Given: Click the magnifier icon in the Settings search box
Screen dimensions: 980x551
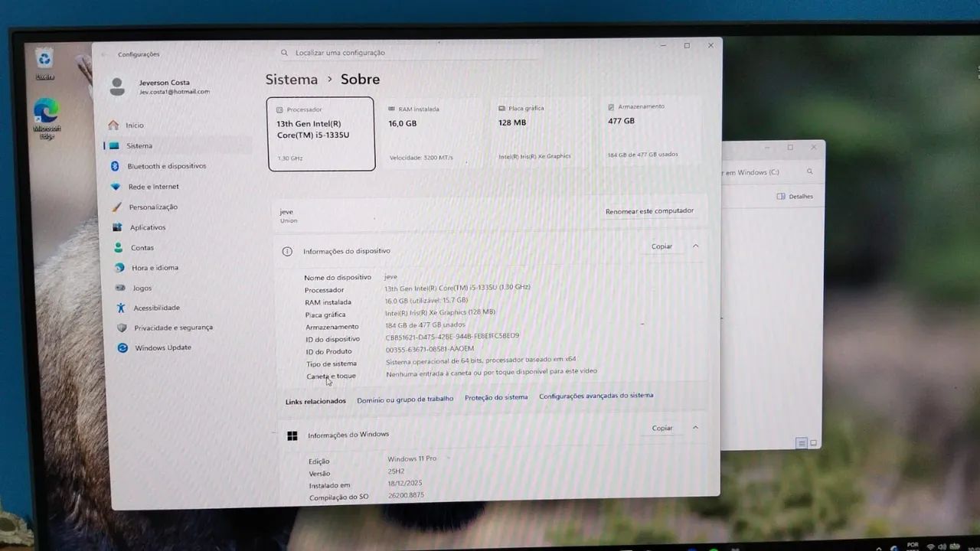Looking at the screenshot, I should (x=285, y=53).
